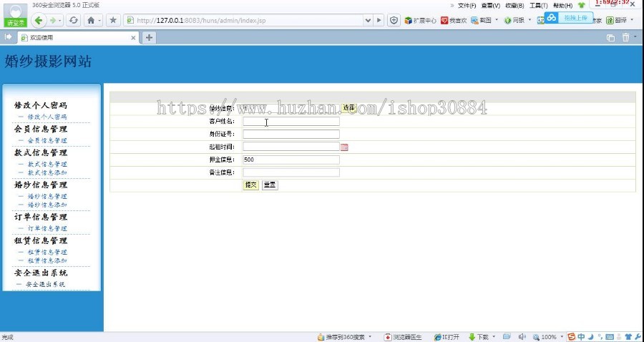Viewport: 644px width, 342px height.
Task: Select the 欢迎使用 tab
Action: pyautogui.click(x=78, y=38)
